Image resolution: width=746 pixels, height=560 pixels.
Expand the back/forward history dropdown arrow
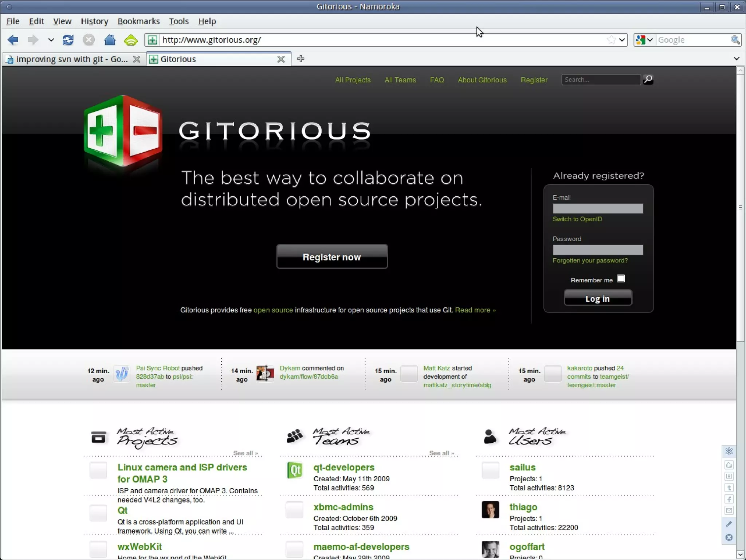pos(51,40)
